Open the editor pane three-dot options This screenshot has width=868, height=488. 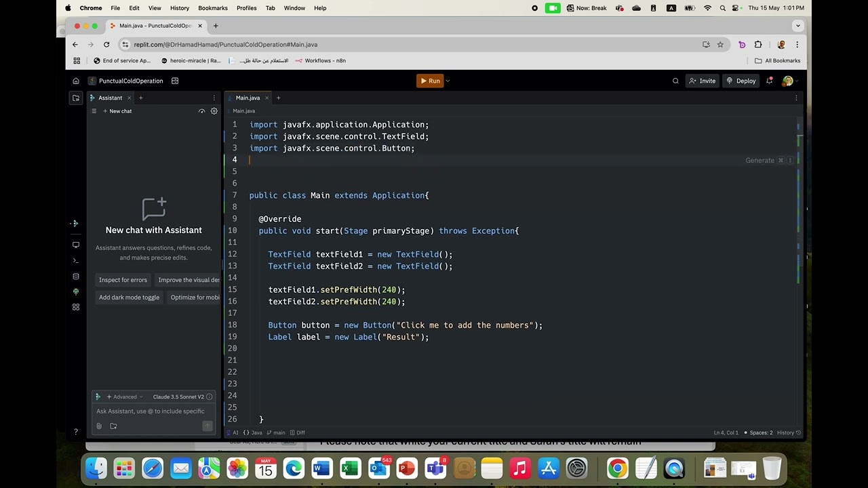click(796, 98)
